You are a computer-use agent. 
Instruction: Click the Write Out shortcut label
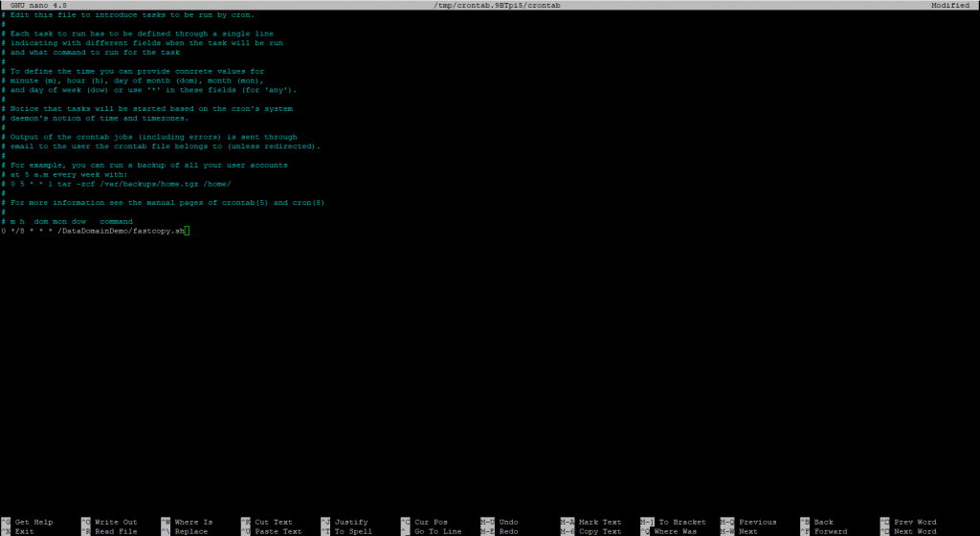pyautogui.click(x=116, y=522)
